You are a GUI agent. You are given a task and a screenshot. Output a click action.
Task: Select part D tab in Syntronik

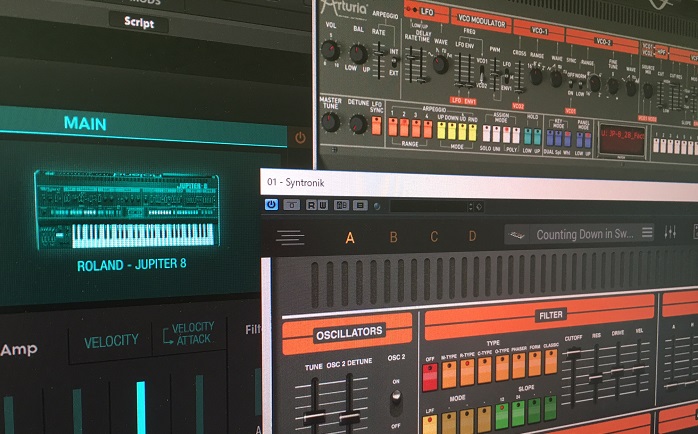point(472,235)
